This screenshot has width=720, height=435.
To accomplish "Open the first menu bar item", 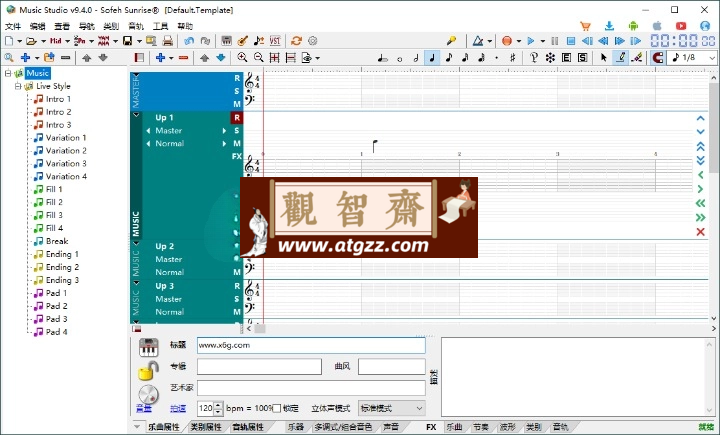I will (12, 26).
